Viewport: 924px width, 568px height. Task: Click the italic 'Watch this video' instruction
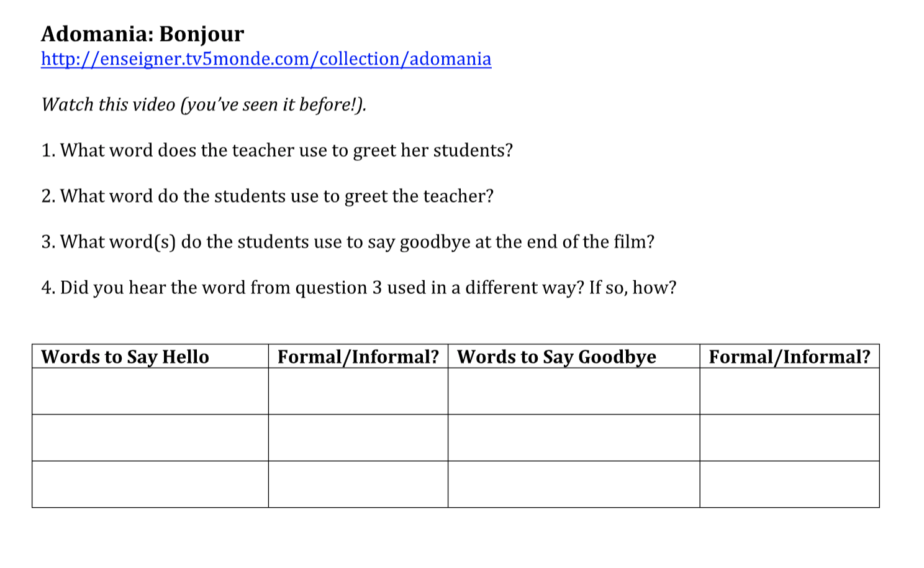coord(204,104)
